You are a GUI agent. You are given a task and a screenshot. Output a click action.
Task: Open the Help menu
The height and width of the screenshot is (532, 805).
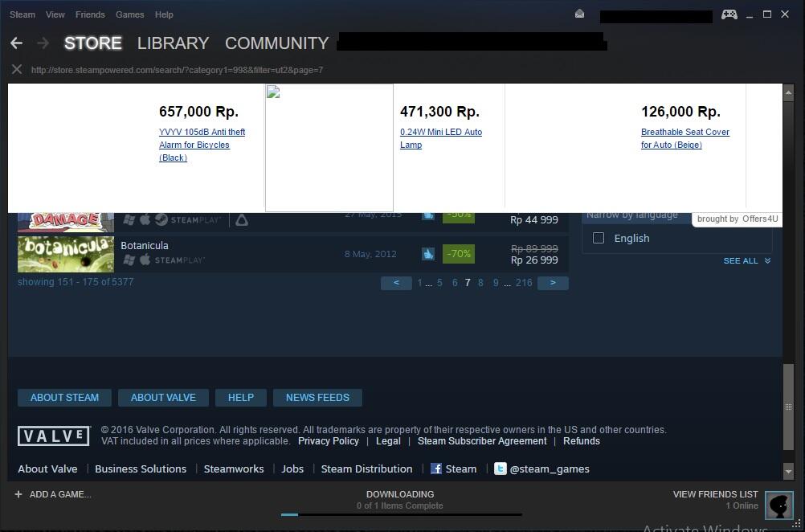click(164, 14)
